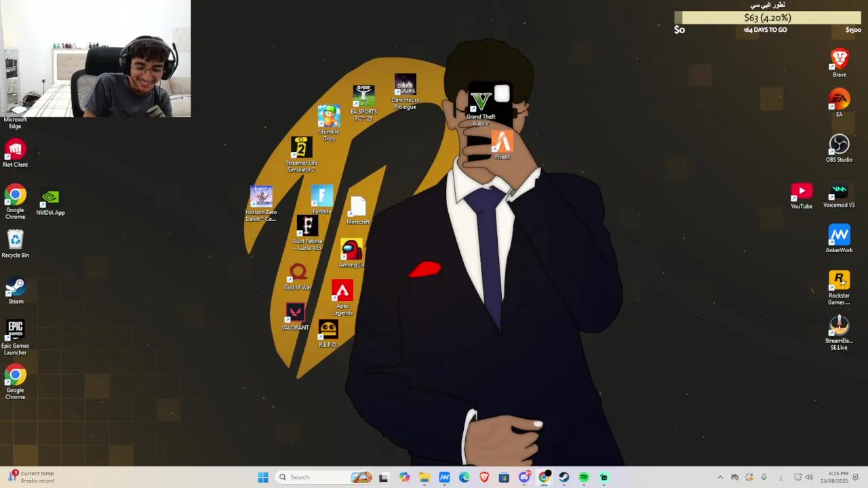The width and height of the screenshot is (868, 488).
Task: Select the Microsoft Edge desktop shortcut
Action: click(15, 122)
